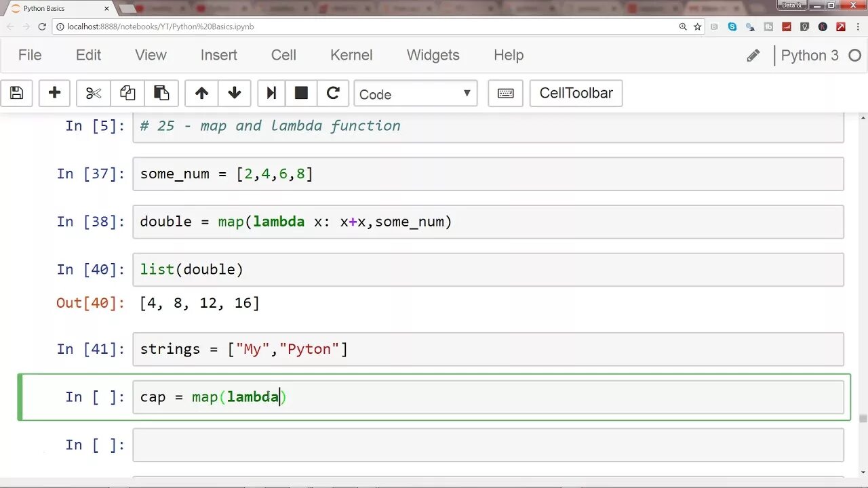Open the cell type dropdown showing Code
The width and height of the screenshot is (868, 488).
pos(416,94)
